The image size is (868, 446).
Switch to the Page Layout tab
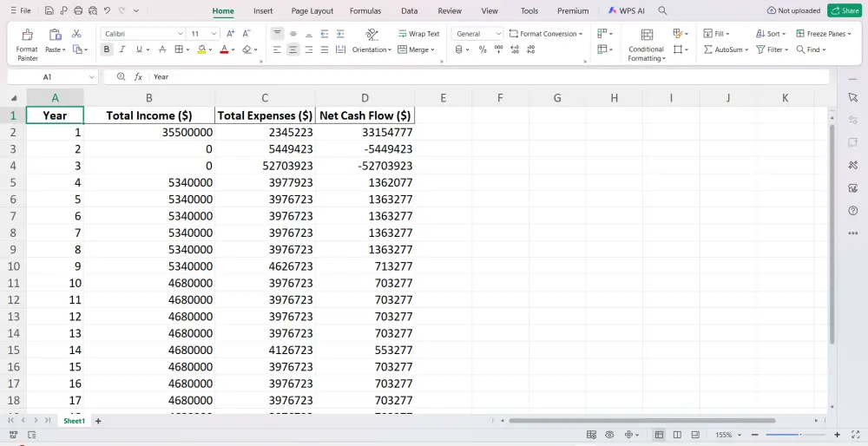312,11
